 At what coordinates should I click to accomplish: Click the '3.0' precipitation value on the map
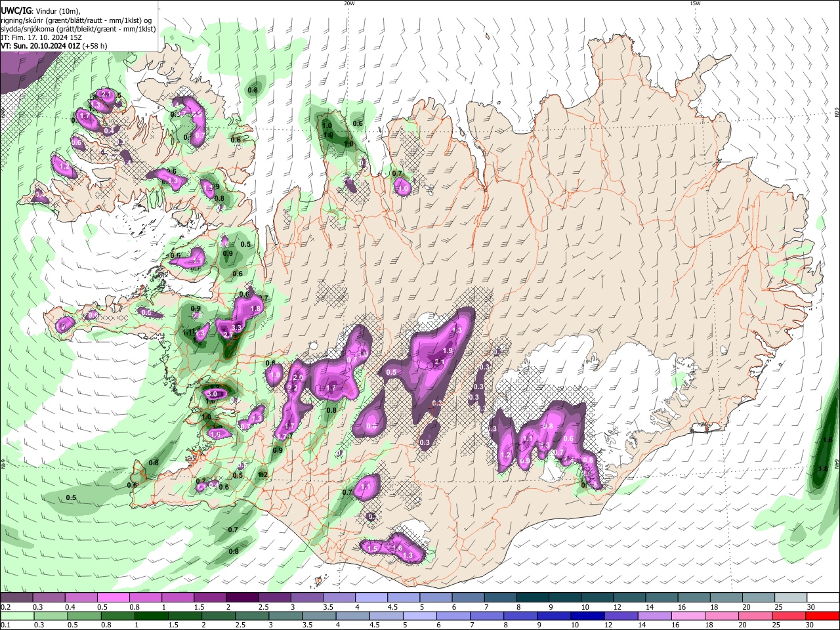(x=211, y=394)
